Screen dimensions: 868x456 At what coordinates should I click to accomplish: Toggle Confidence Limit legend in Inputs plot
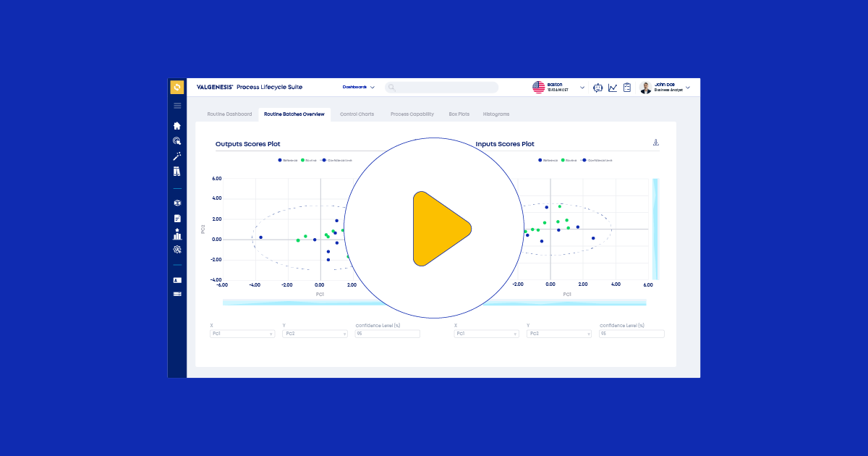coord(597,160)
